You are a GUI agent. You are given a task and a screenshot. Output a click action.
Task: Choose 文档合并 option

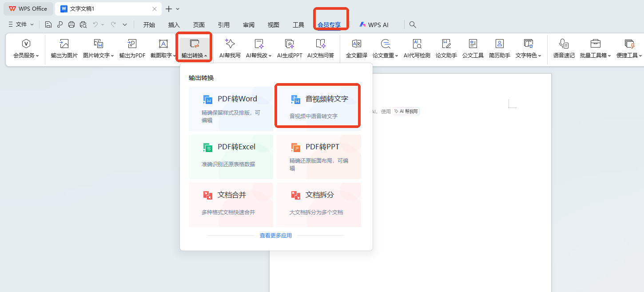click(x=231, y=205)
